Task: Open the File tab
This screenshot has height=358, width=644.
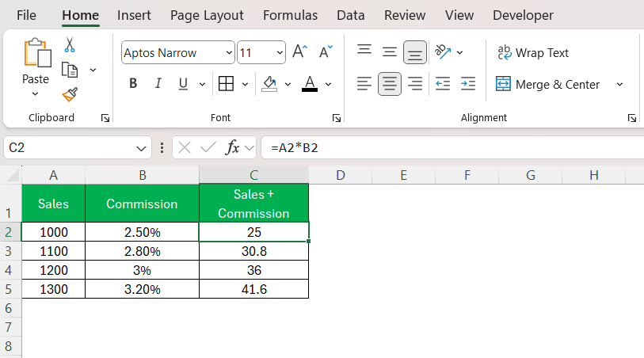Action: point(26,15)
